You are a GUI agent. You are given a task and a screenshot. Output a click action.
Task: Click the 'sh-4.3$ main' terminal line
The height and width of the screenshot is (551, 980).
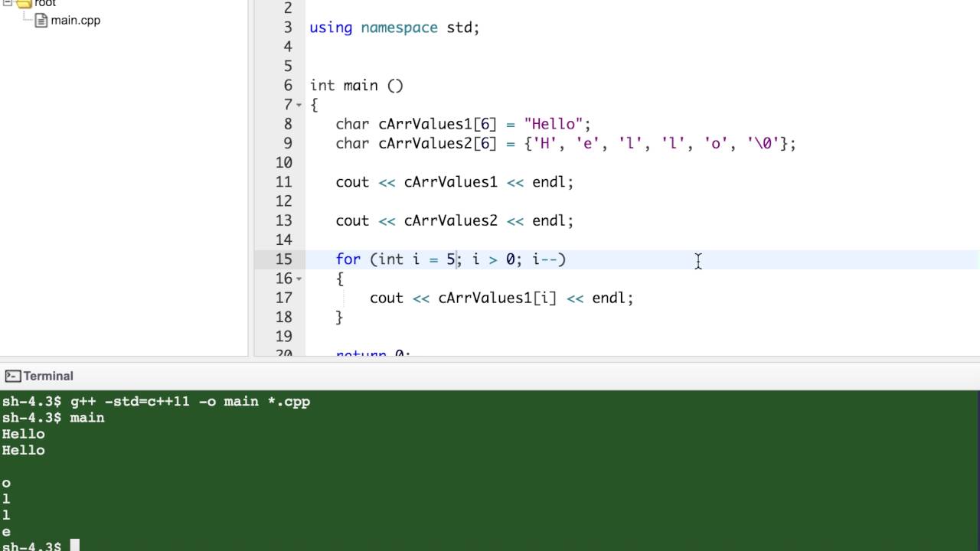(53, 418)
